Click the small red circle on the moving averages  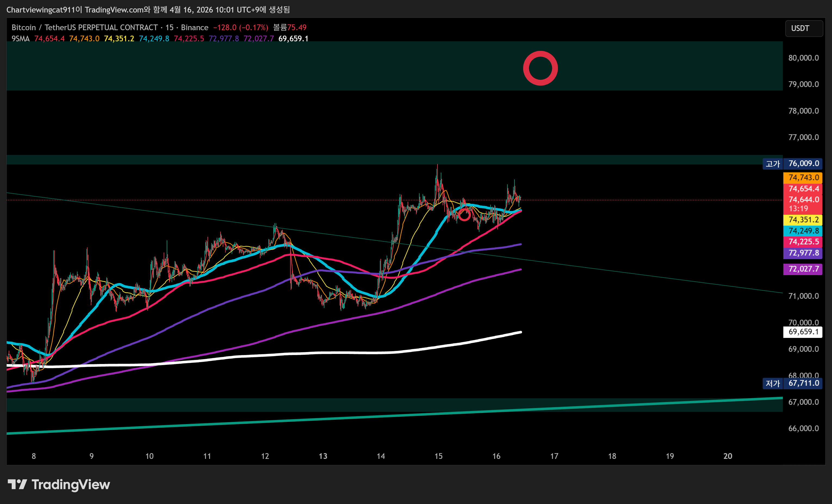tap(464, 215)
